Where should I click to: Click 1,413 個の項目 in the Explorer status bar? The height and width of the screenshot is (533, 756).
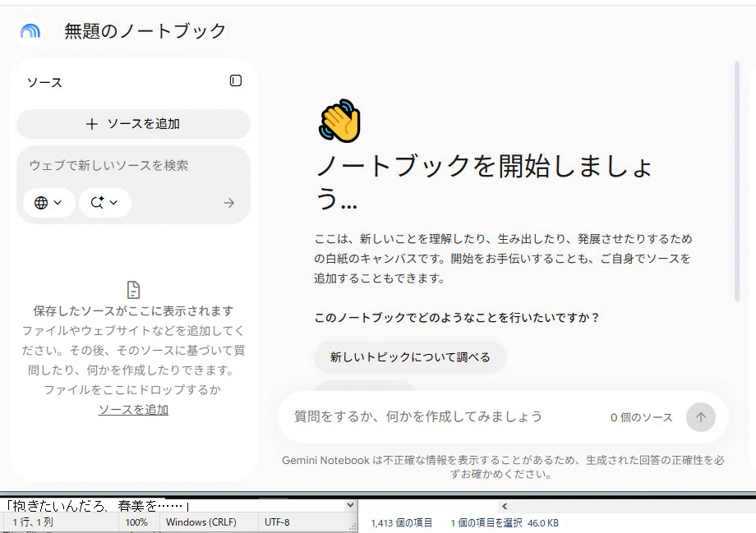401,523
